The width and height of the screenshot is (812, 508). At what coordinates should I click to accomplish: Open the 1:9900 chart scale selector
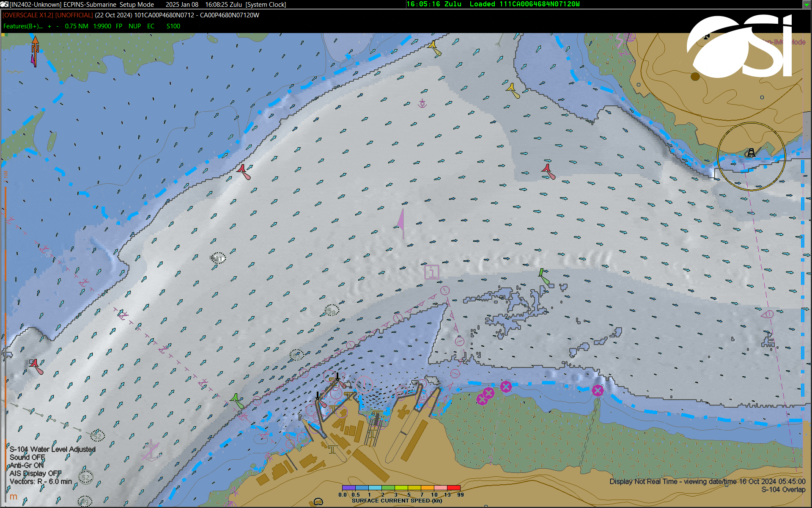(102, 26)
